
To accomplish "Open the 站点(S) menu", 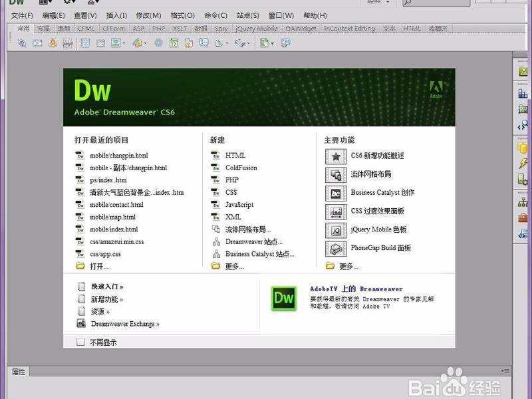I will click(247, 15).
